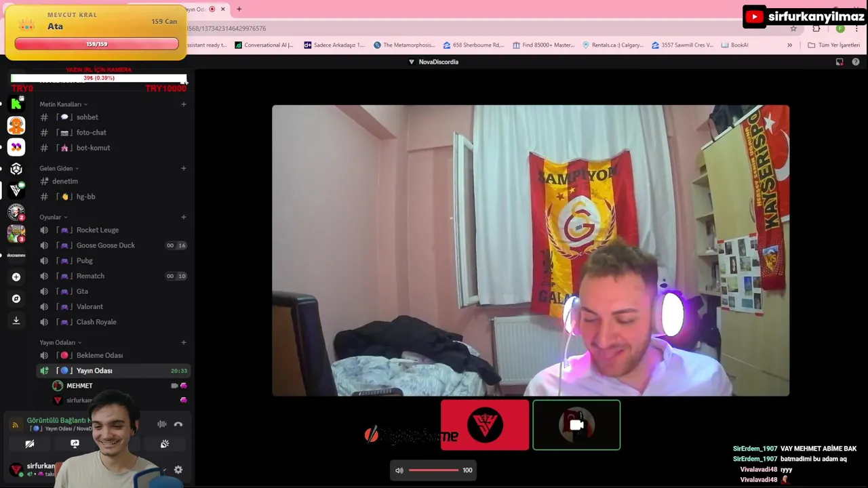This screenshot has height=488, width=868.
Task: Open connection signal icon in voice panel
Action: (x=15, y=425)
